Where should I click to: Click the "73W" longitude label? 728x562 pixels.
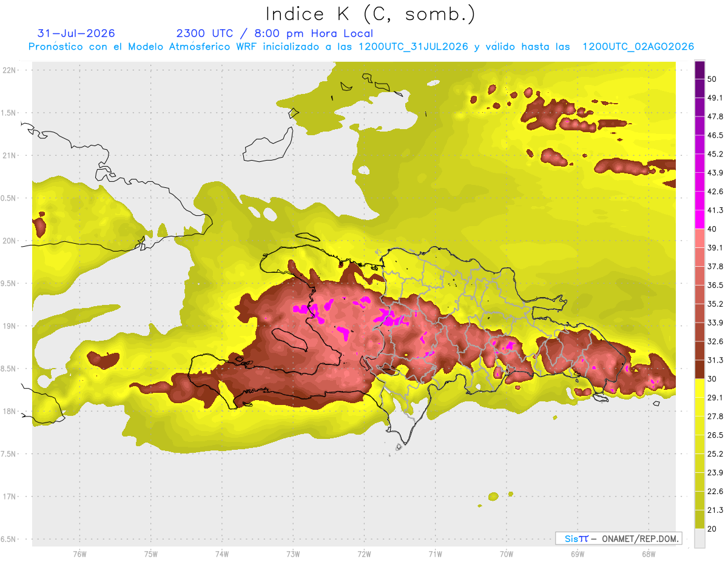tap(293, 554)
